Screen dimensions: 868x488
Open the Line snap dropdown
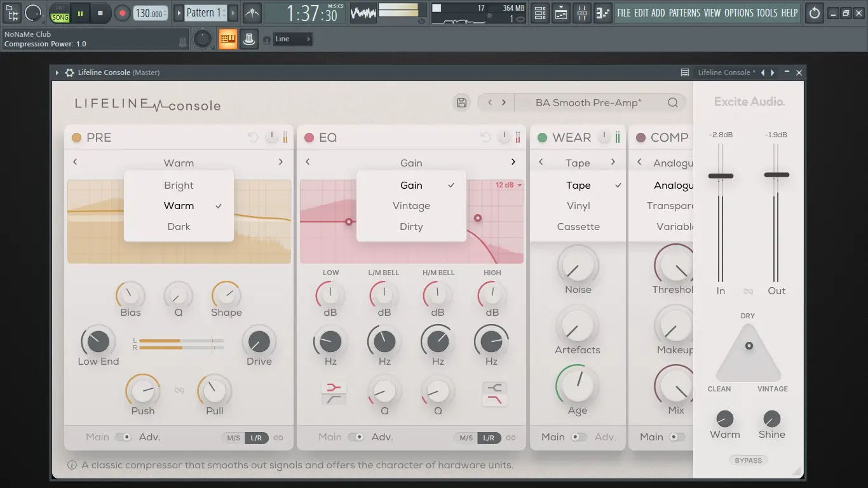[293, 39]
